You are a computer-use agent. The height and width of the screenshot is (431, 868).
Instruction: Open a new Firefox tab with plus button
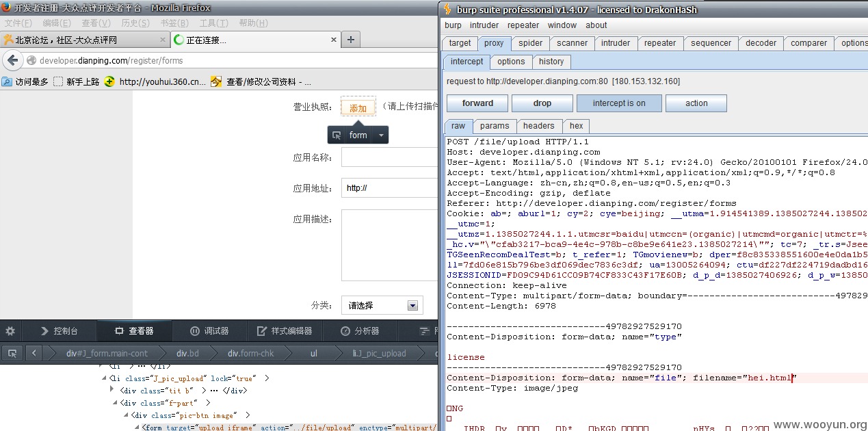coord(351,40)
